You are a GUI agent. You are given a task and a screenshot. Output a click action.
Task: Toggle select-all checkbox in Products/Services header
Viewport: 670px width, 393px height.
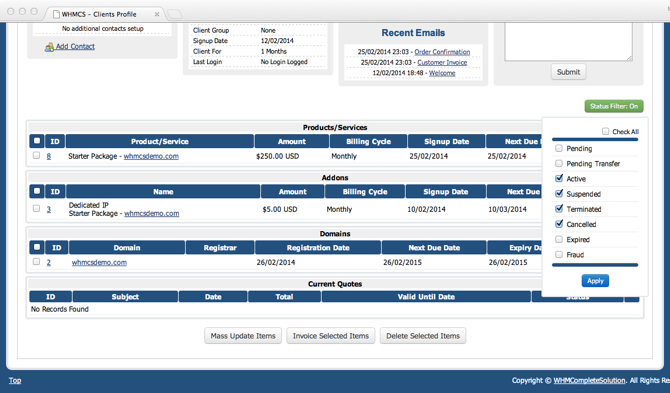37,141
